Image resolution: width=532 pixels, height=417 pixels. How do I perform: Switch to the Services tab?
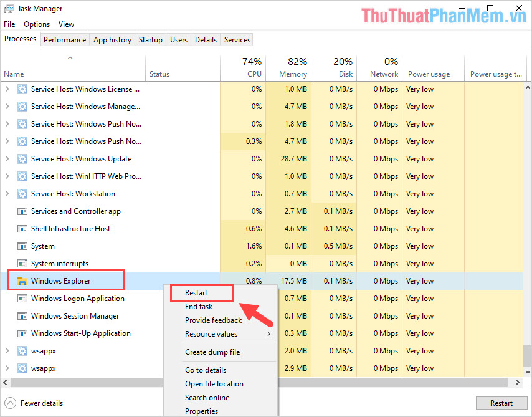coord(237,39)
